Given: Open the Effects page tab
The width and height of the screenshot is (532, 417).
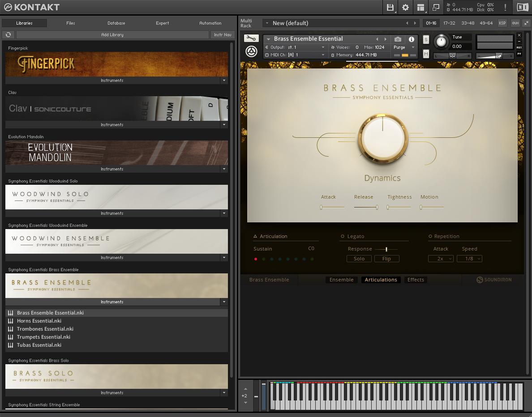Looking at the screenshot, I should pos(416,280).
